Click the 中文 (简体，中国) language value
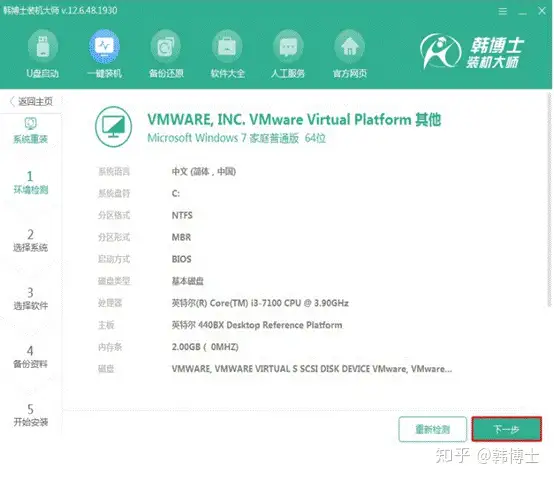Image resolution: width=554 pixels, height=479 pixels. pyautogui.click(x=204, y=171)
